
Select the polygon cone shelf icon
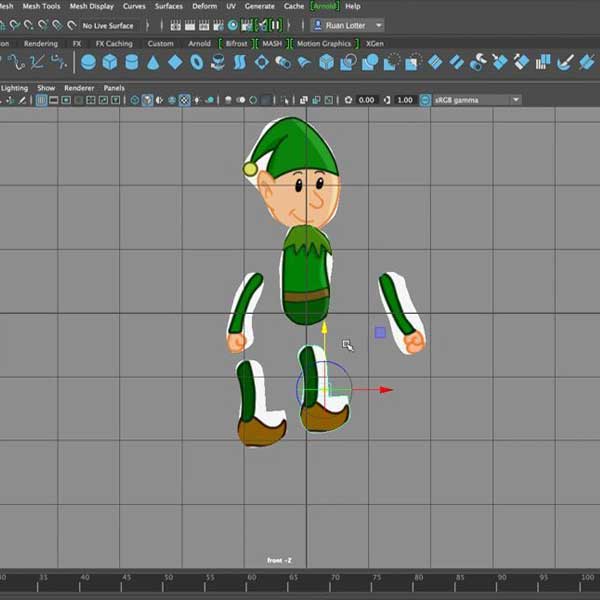[153, 62]
